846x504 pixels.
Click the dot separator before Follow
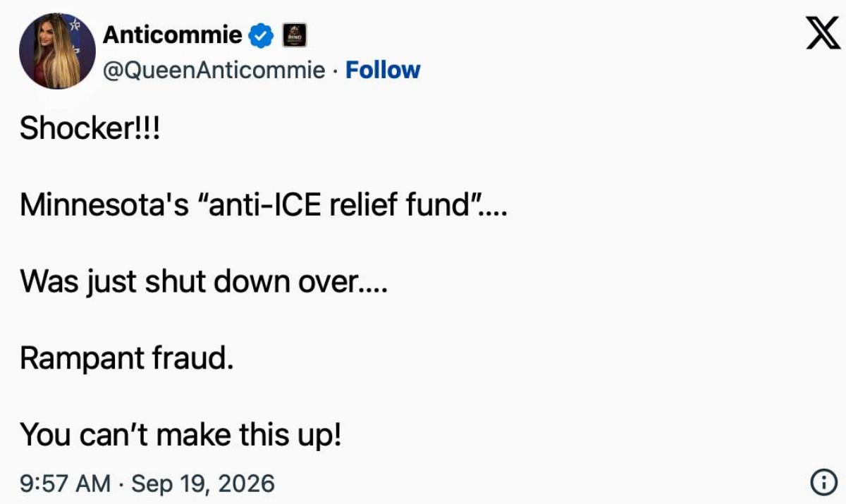click(336, 70)
